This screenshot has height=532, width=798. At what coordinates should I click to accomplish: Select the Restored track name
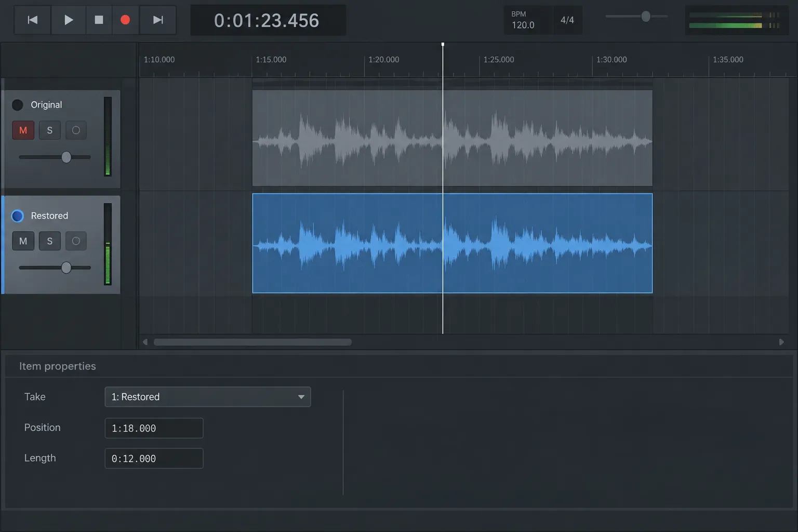coord(49,216)
